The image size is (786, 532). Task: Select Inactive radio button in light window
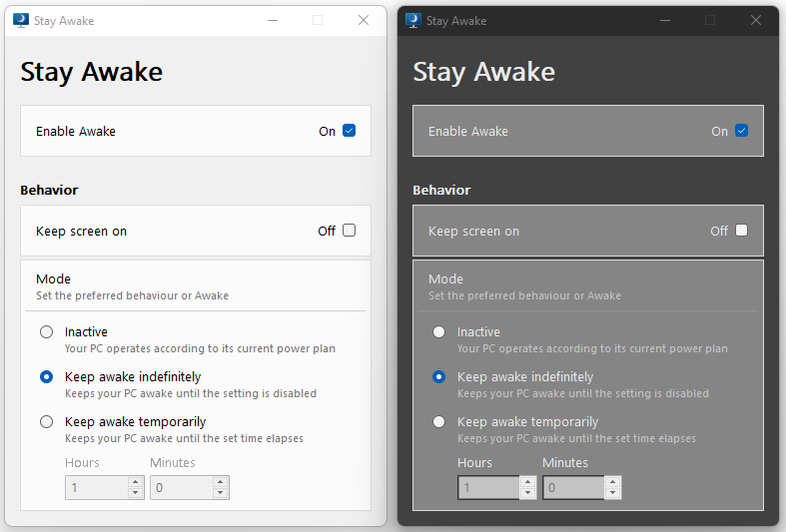coord(47,332)
